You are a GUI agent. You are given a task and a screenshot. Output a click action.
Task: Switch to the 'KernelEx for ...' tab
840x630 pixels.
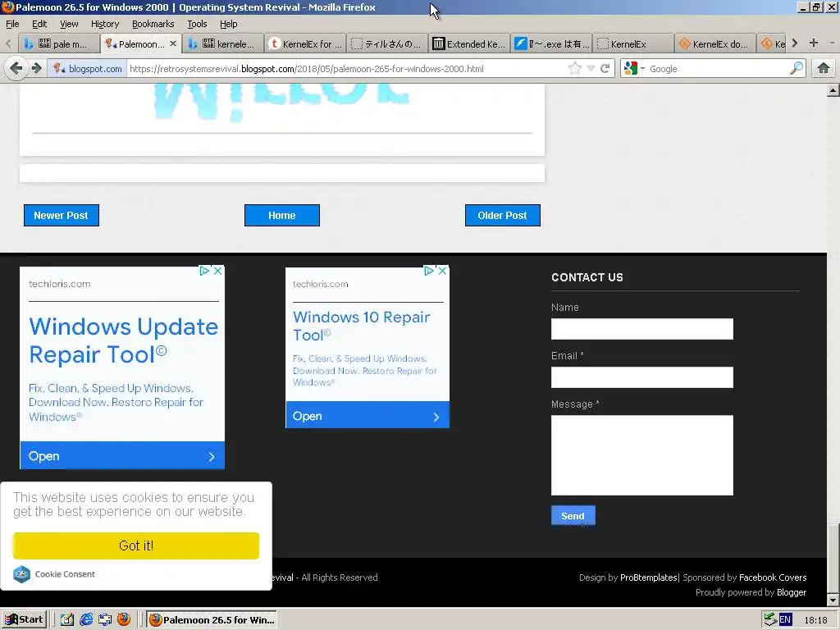pos(305,44)
